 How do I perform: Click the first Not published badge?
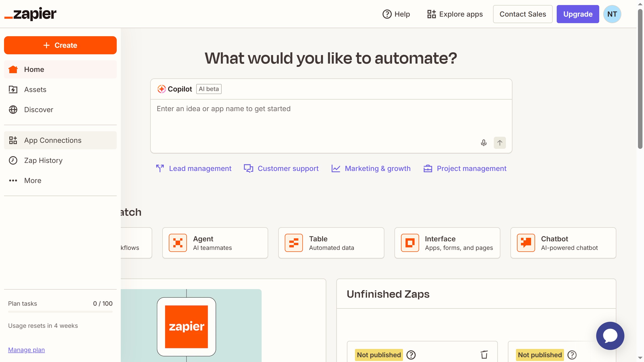379,355
